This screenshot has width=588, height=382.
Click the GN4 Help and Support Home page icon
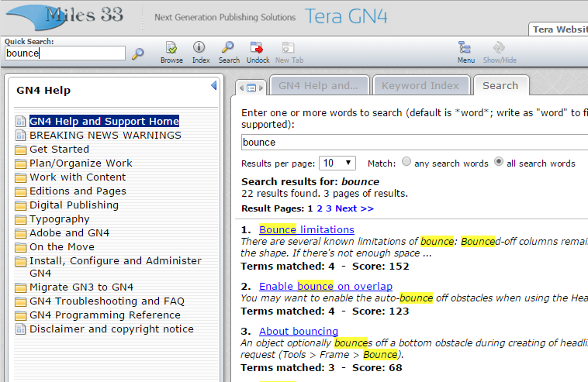(x=21, y=122)
